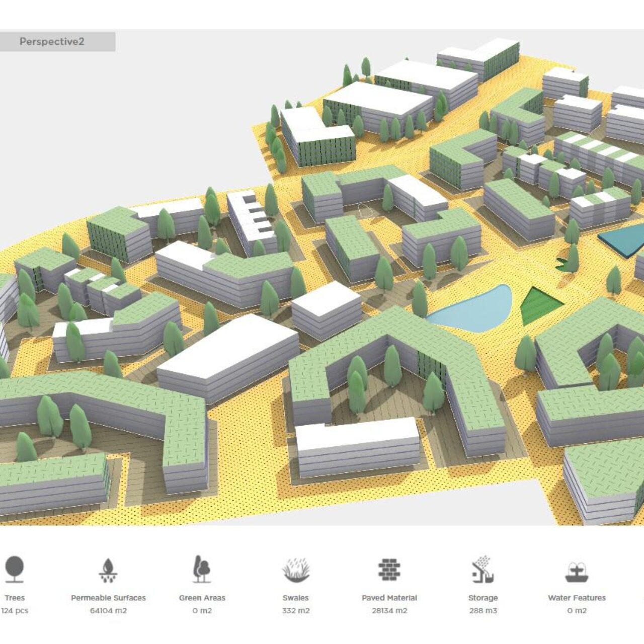Image resolution: width=644 pixels, height=644 pixels.
Task: Click the dark teal water basin
Action: (622, 242)
